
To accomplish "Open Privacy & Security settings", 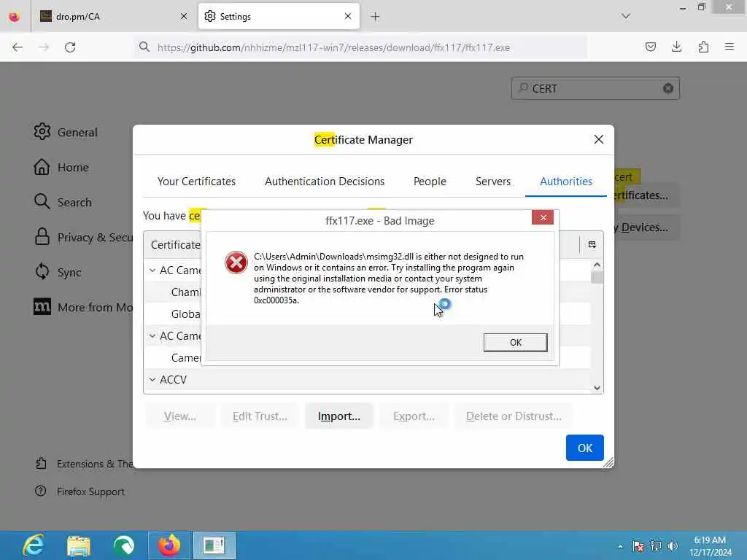I will click(x=83, y=237).
